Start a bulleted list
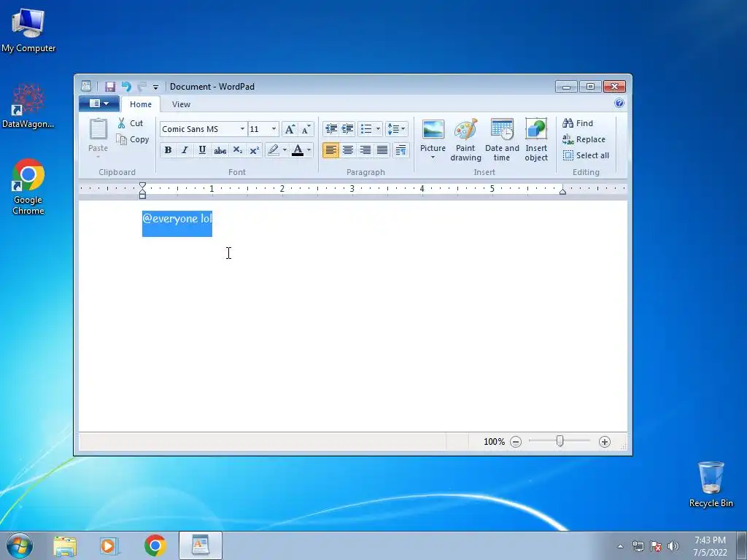 (366, 129)
